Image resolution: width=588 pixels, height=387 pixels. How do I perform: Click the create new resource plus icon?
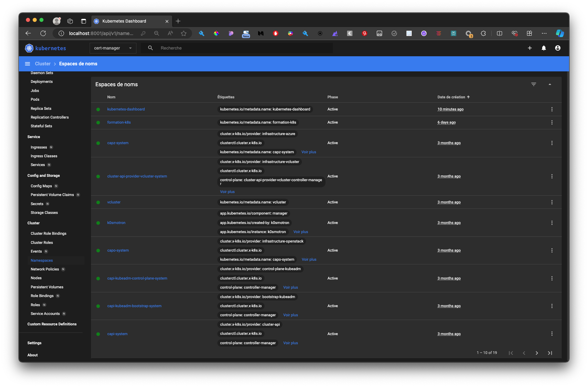click(x=530, y=48)
